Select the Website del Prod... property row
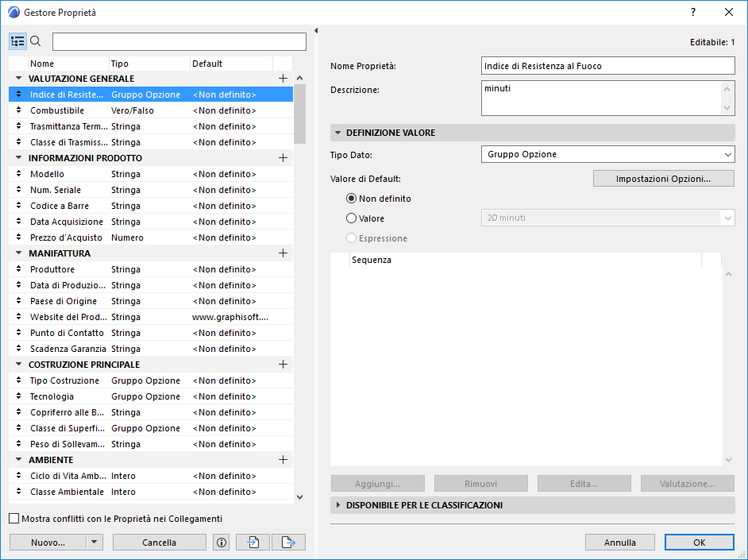The height and width of the screenshot is (560, 748). 151,317
